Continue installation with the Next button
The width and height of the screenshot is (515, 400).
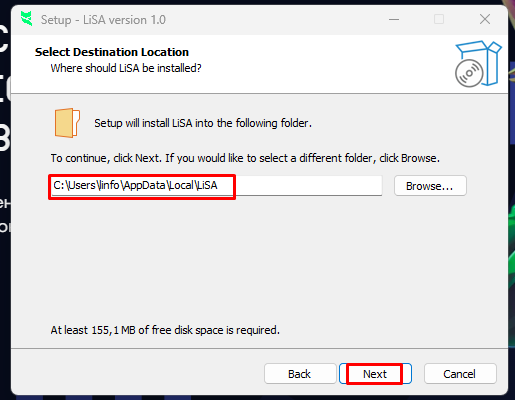coord(375,374)
